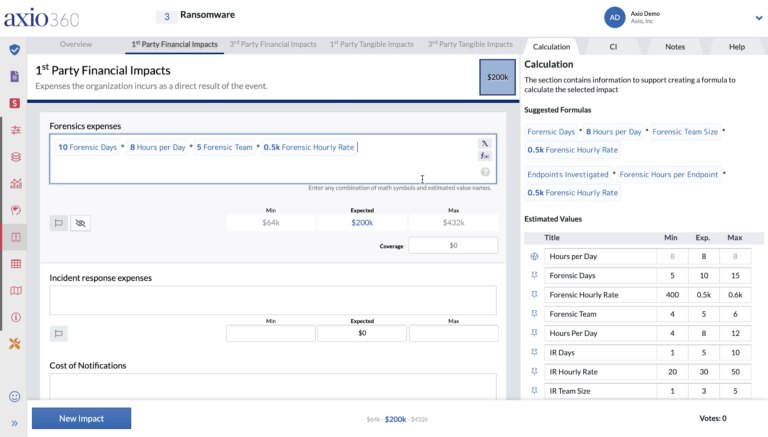
Task: Click the Incident response expenses formula box
Action: coord(273,300)
